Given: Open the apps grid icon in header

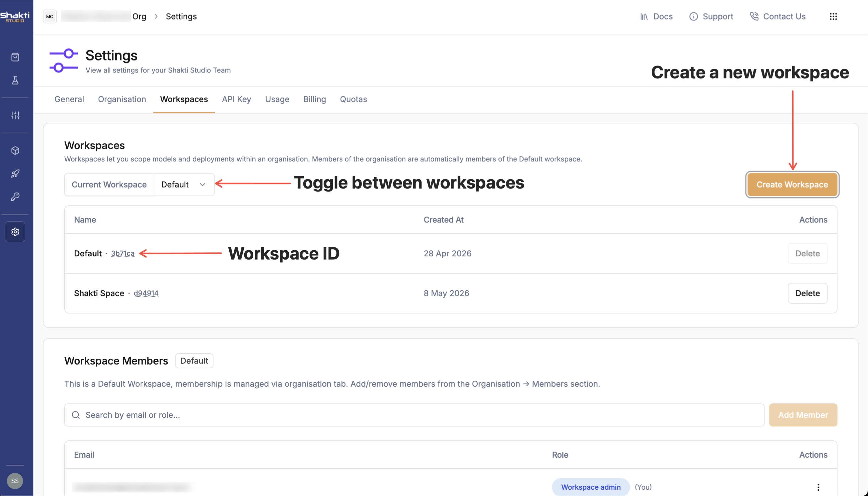Looking at the screenshot, I should 833,16.
